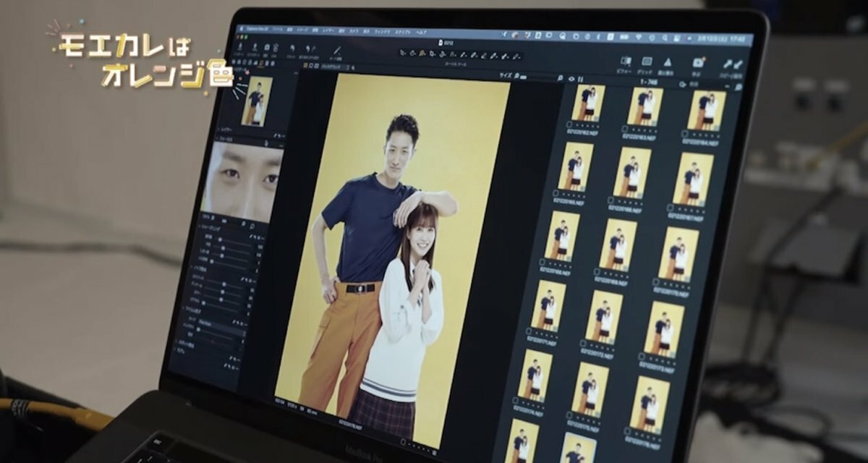The width and height of the screenshot is (868, 463).
Task: Select browser thumbnail 02122163.NEF
Action: [x=644, y=107]
